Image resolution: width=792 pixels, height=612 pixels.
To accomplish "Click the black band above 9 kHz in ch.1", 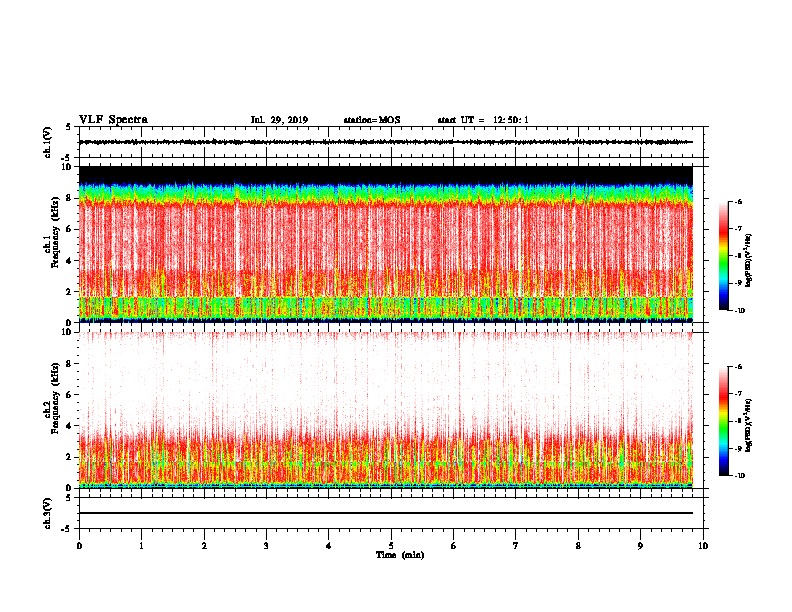I will pos(386,175).
